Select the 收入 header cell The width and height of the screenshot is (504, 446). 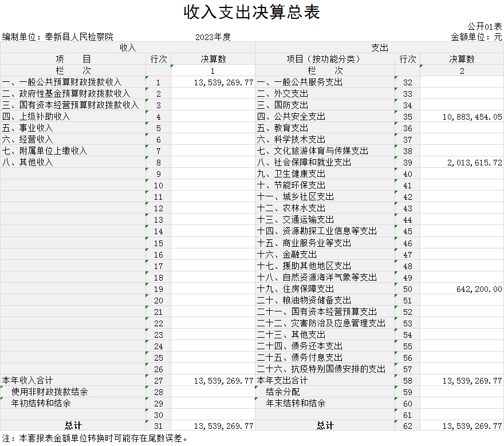(x=128, y=48)
